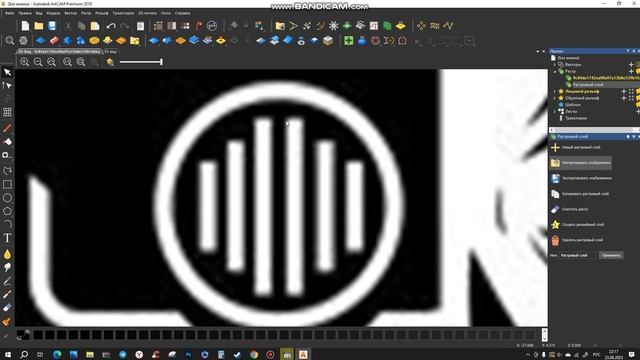Screen dimensions: 640x360
Task: Select the red pencil paint tool
Action: pyautogui.click(x=7, y=128)
